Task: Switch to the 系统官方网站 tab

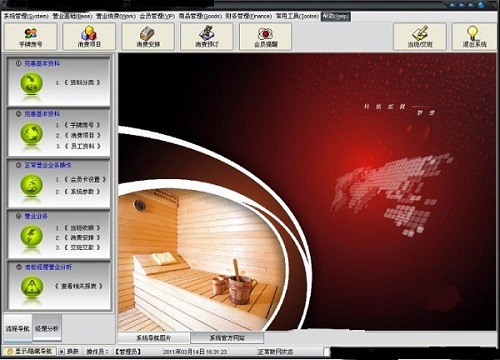Action: 227,338
